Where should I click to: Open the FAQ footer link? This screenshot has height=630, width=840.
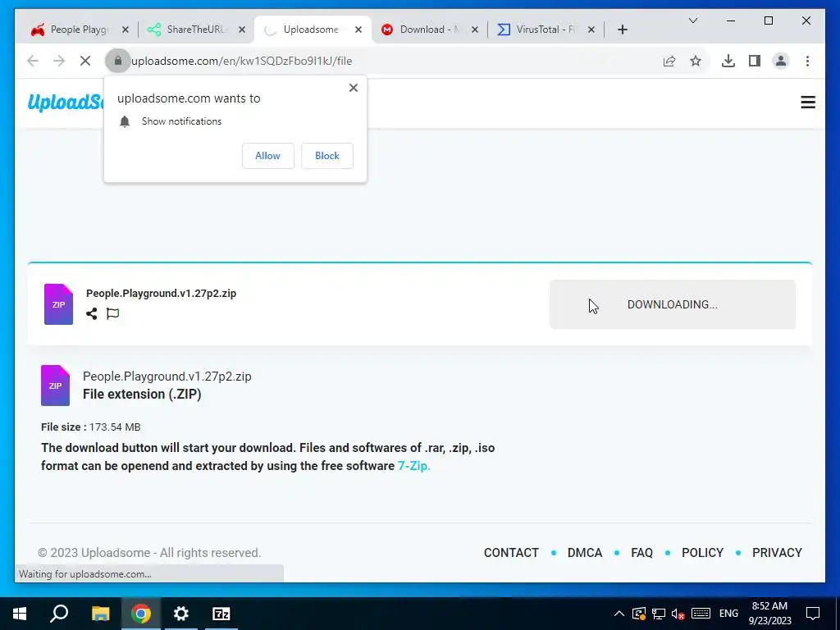point(641,553)
